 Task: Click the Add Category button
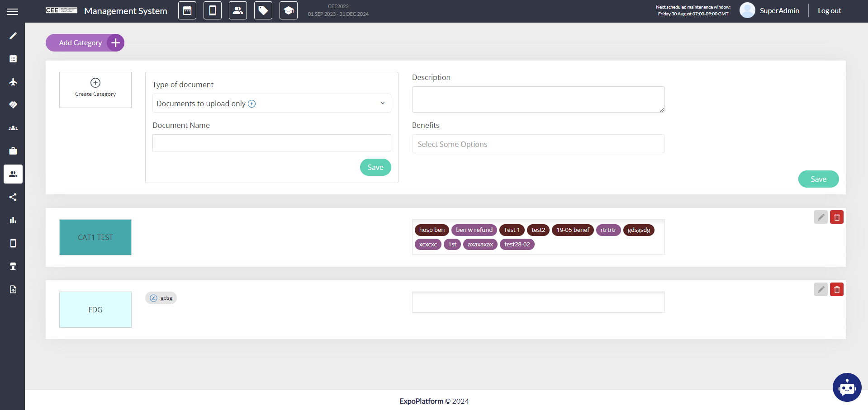pos(85,43)
